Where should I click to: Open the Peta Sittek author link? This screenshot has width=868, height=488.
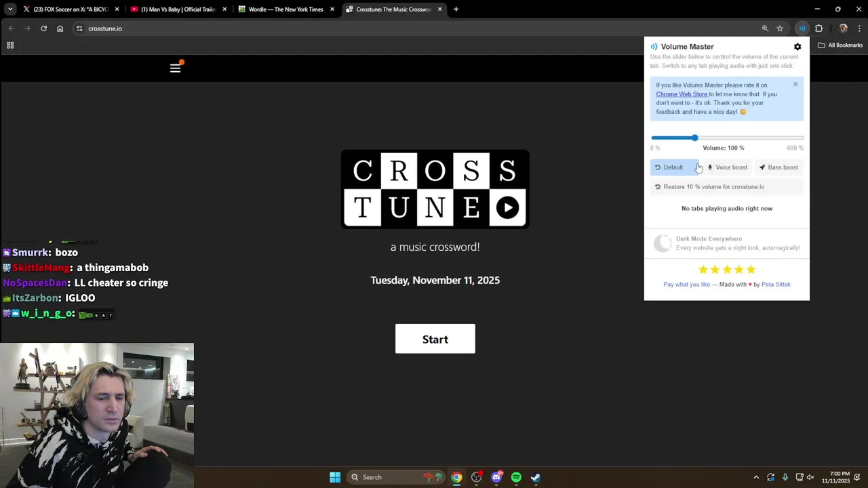point(776,285)
